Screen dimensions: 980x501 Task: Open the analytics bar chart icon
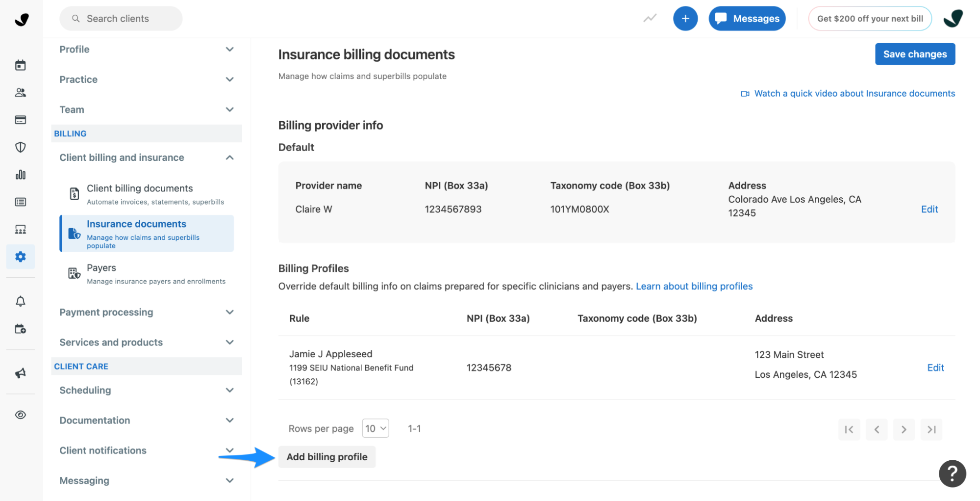coord(20,175)
